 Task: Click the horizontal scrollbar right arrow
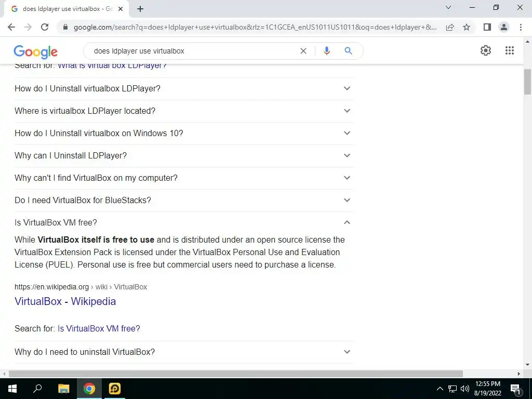[519, 374]
